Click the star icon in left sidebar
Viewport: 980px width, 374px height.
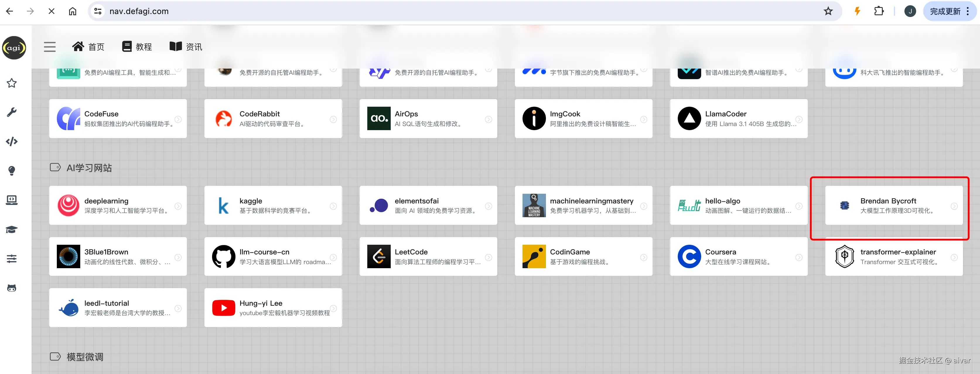click(12, 83)
